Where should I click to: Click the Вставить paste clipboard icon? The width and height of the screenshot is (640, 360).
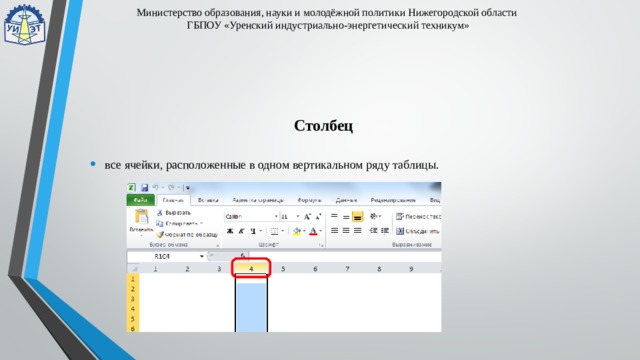[x=141, y=217]
